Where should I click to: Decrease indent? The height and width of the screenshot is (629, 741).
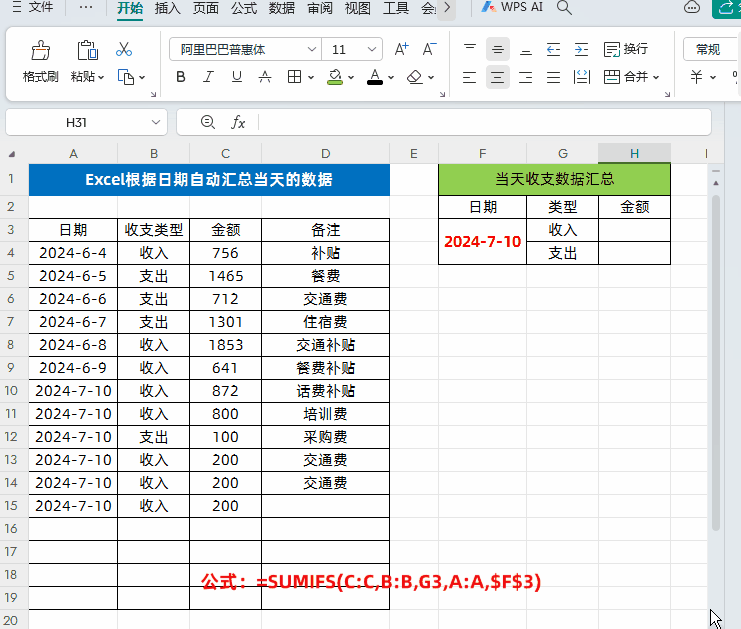(553, 49)
